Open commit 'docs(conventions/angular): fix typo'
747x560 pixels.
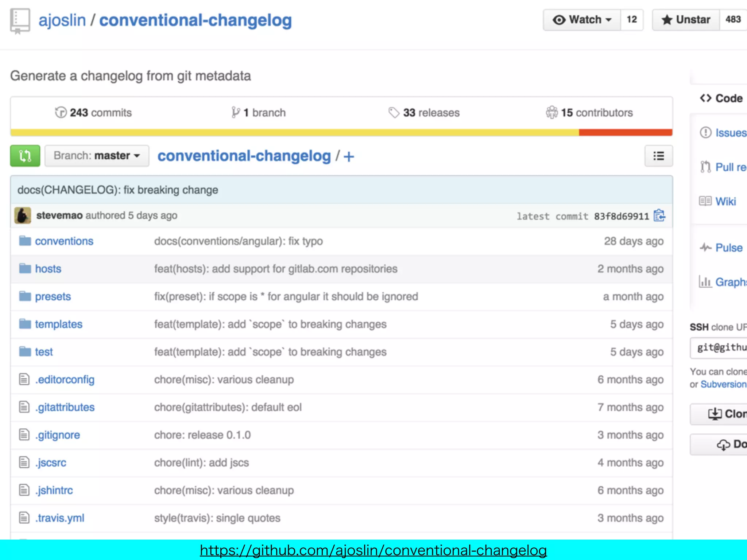[239, 241]
